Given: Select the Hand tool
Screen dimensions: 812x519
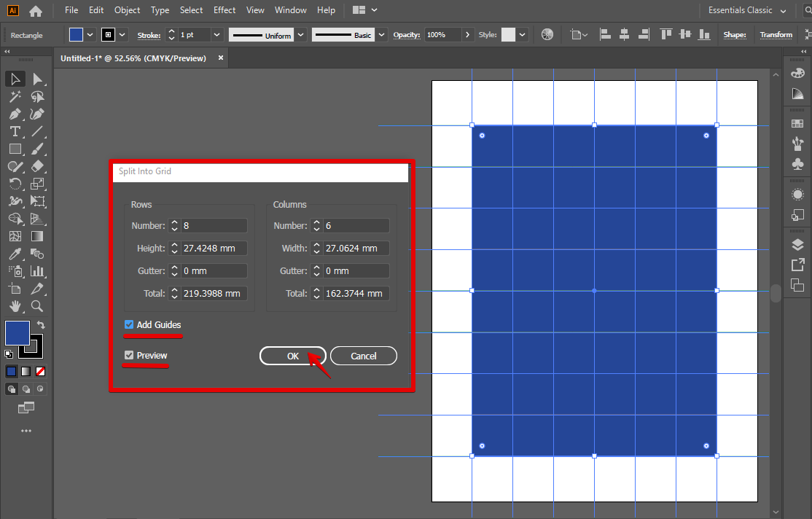Looking at the screenshot, I should click(15, 306).
